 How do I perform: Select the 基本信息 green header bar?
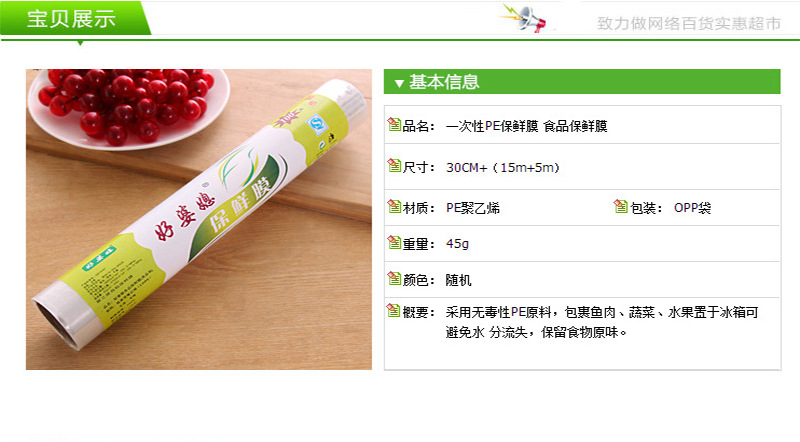[x=582, y=82]
